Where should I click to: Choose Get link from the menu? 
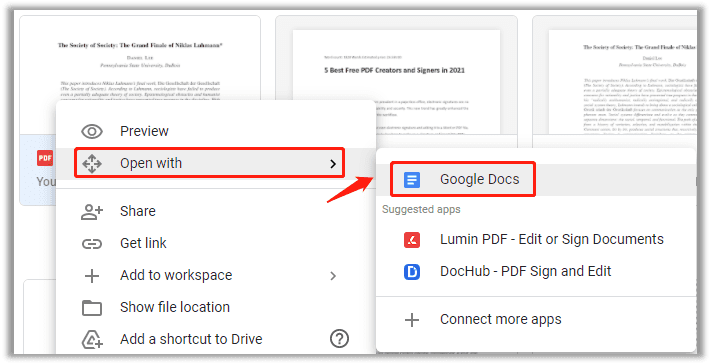click(x=216, y=244)
